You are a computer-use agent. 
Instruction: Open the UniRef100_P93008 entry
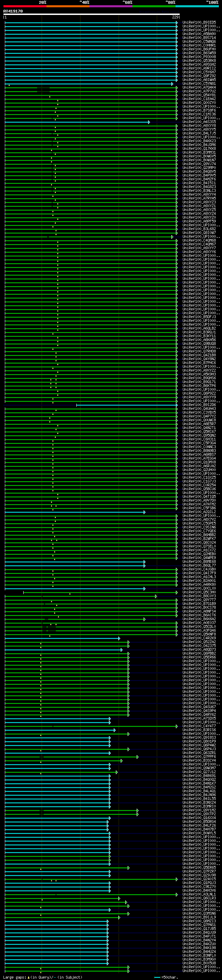pos(199,57)
